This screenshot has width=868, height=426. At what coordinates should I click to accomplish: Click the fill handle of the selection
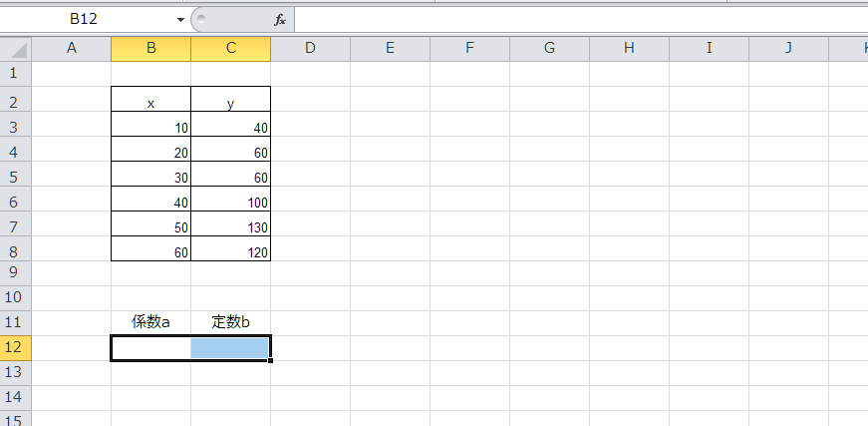271,360
